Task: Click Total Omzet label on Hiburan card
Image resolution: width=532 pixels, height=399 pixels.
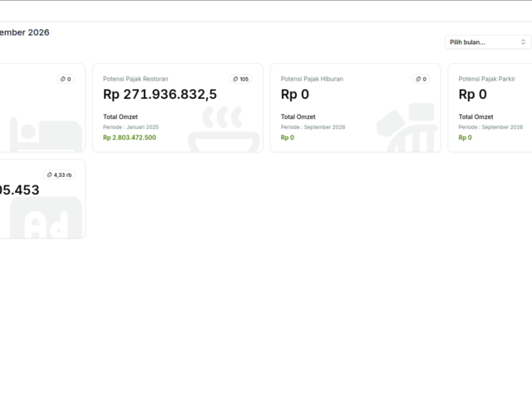Action: (298, 116)
